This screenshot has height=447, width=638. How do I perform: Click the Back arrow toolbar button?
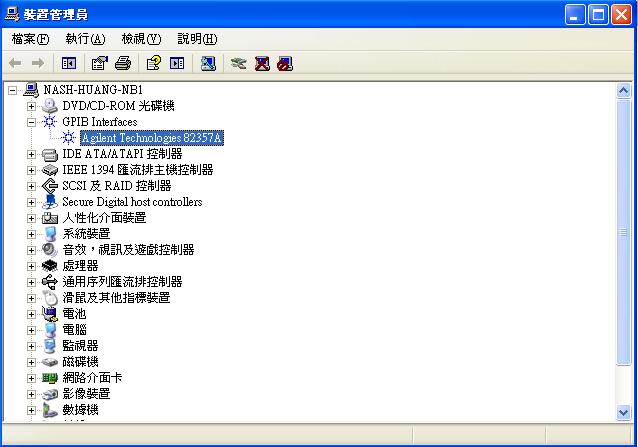click(x=15, y=63)
